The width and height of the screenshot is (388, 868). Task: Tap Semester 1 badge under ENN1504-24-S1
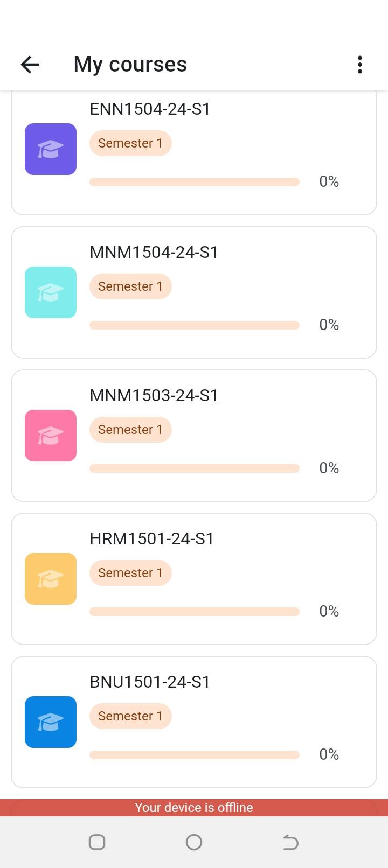(130, 143)
